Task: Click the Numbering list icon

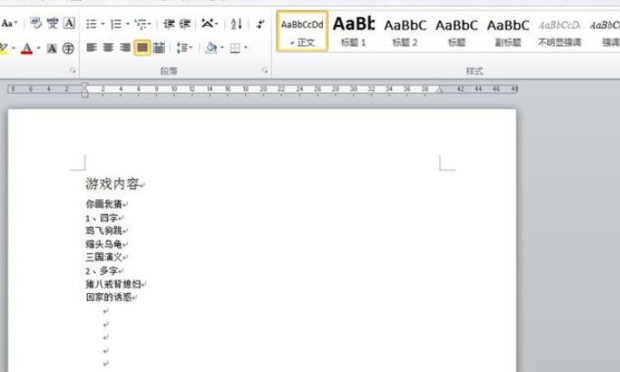Action: tap(116, 24)
